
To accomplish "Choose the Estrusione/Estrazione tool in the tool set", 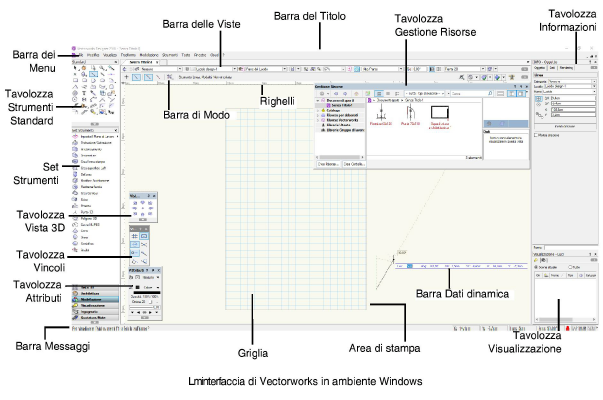I will [x=92, y=143].
